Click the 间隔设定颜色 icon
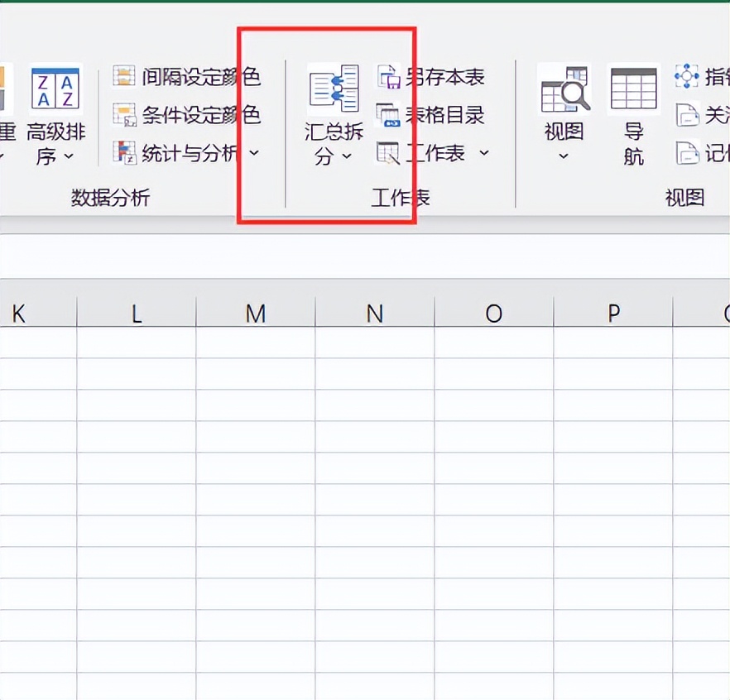 coord(124,77)
